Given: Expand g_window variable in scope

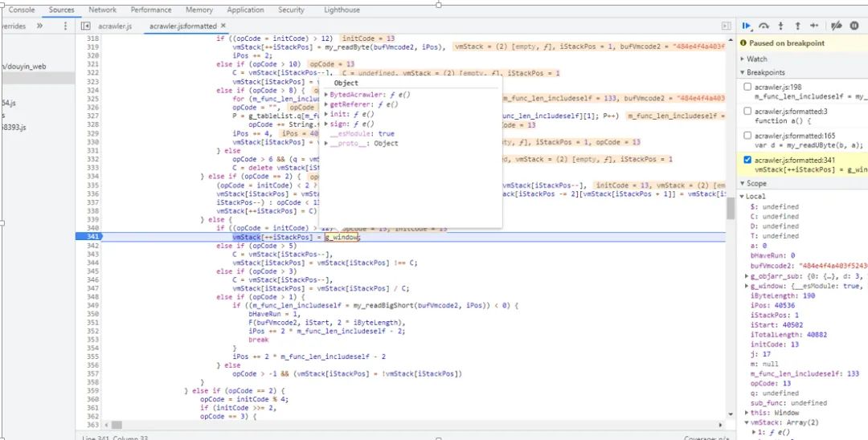Looking at the screenshot, I should (747, 286).
